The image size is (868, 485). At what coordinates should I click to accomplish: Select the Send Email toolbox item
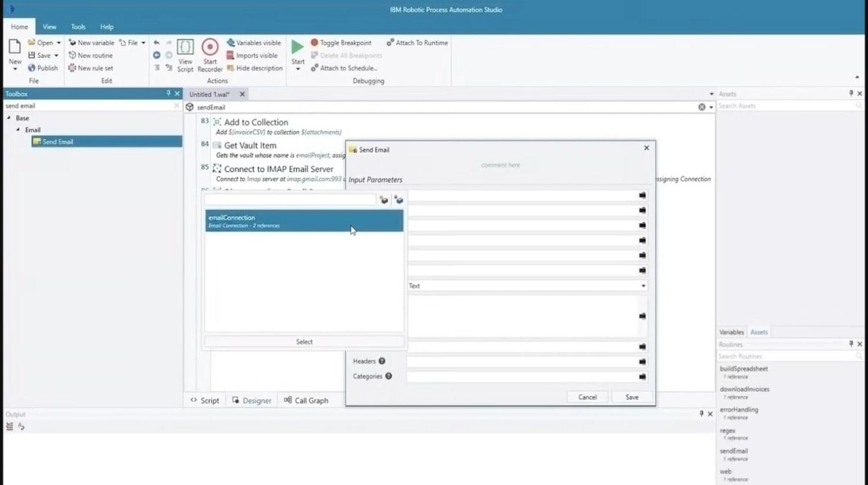[107, 142]
